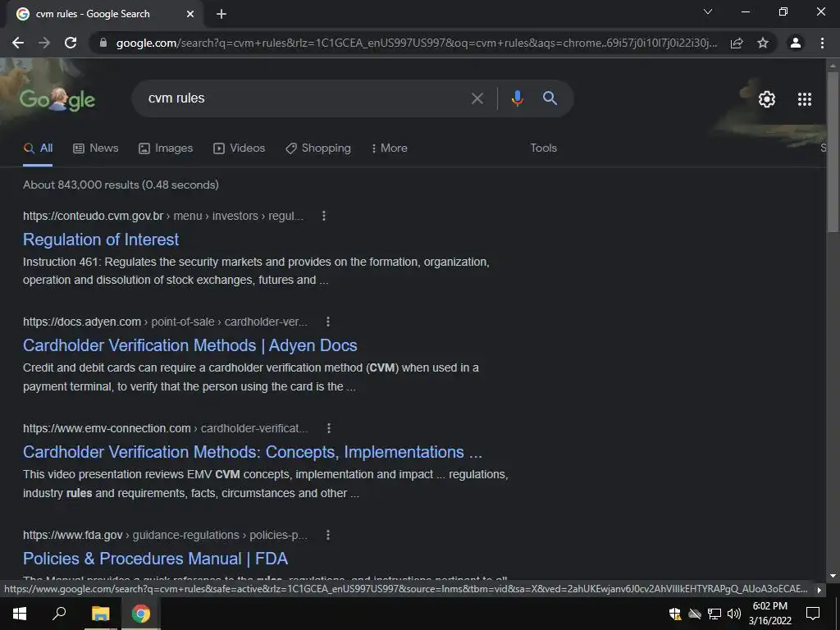The height and width of the screenshot is (630, 840).
Task: Open options for fda.gov result
Action: (328, 535)
